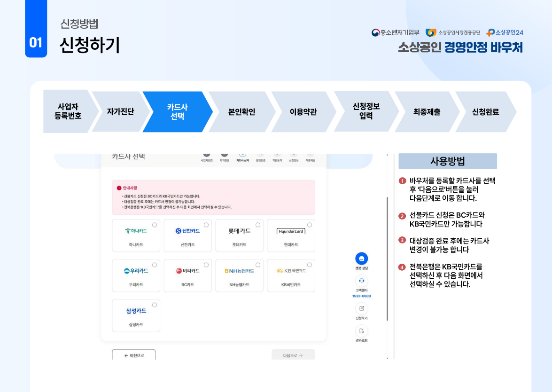This screenshot has height=392, width=552.
Task: Click the 소상공인 경영안정 바우처 title
Action: tap(460, 47)
